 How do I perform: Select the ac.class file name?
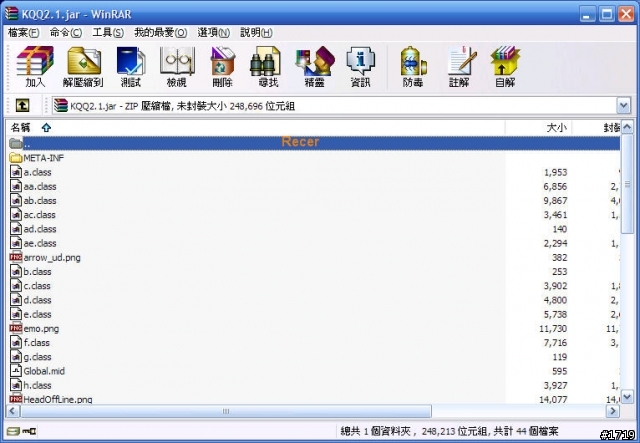40,215
